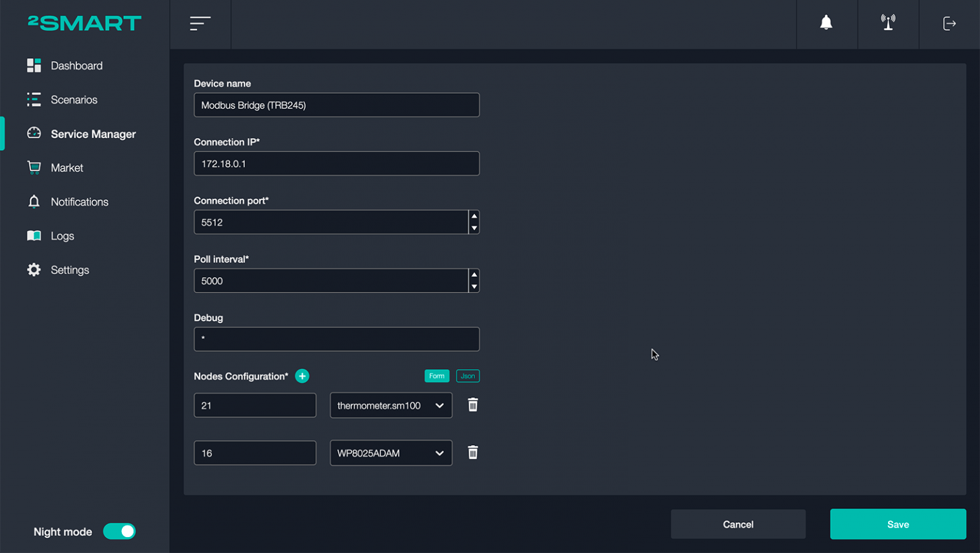The image size is (980, 553).
Task: Add a new node configuration row
Action: pos(302,376)
